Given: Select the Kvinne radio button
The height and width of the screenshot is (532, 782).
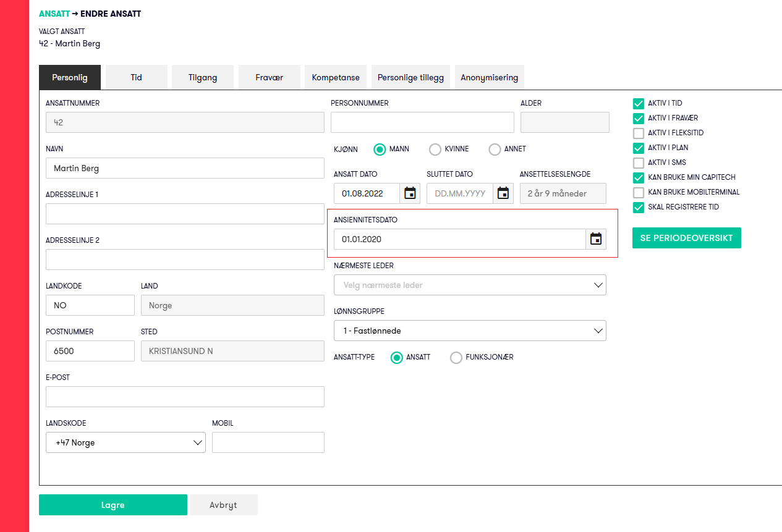Looking at the screenshot, I should 435,149.
